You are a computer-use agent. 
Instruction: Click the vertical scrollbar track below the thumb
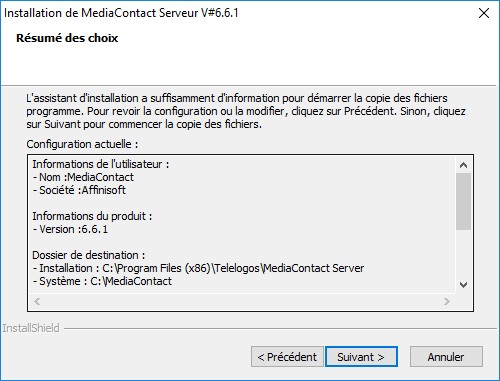(463, 253)
